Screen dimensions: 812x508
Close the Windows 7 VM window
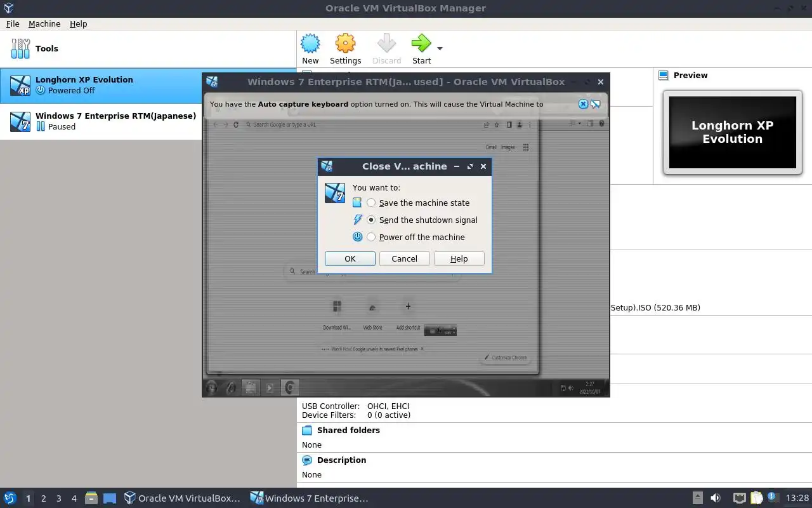(600, 82)
